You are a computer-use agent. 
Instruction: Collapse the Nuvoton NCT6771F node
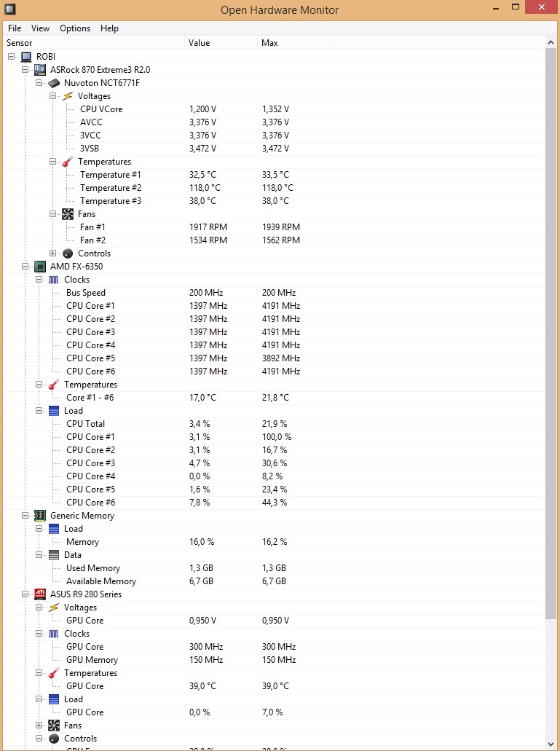39,83
